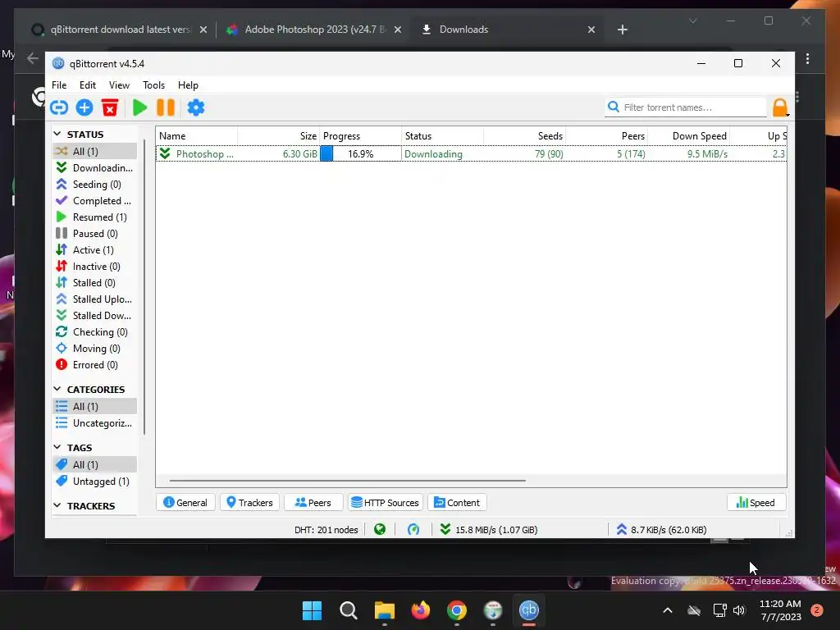Screen dimensions: 840x630
Task: Filter by Stalled (0) status
Action: [x=95, y=283]
